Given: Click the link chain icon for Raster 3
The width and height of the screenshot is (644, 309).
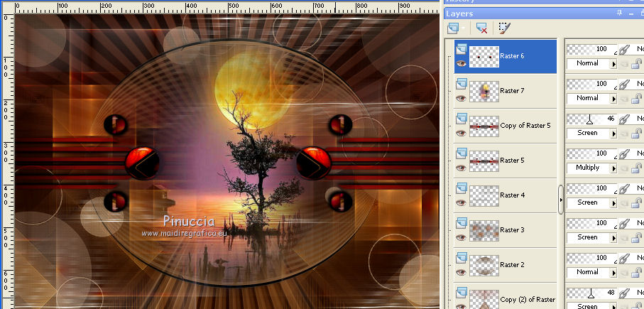Looking at the screenshot, I should pyautogui.click(x=624, y=224).
